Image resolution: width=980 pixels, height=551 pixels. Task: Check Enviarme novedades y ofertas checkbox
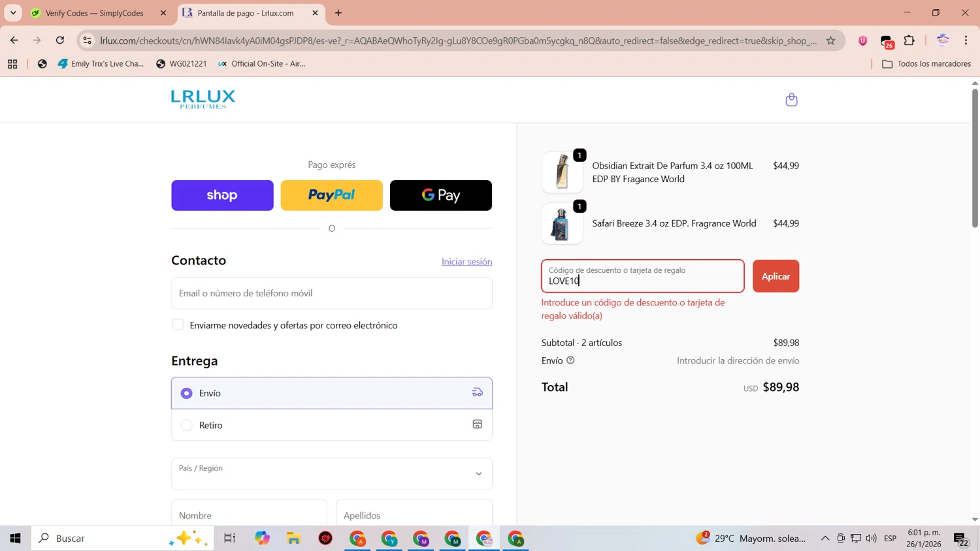click(x=178, y=325)
